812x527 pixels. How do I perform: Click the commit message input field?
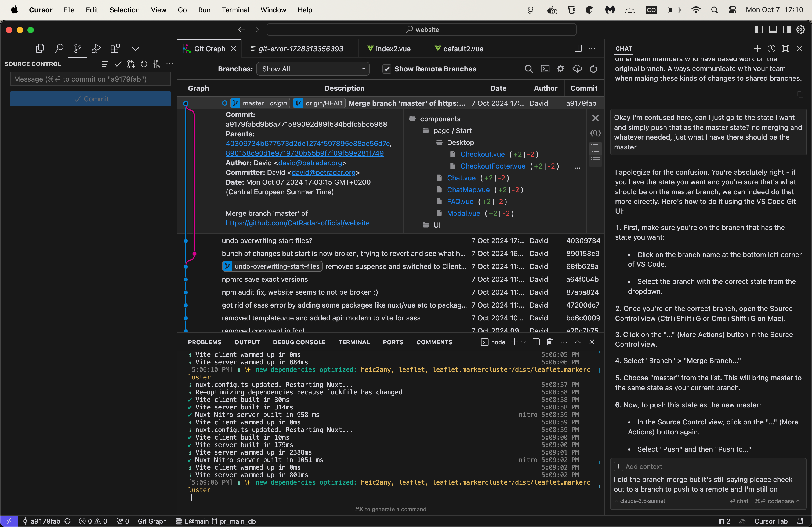pos(90,79)
